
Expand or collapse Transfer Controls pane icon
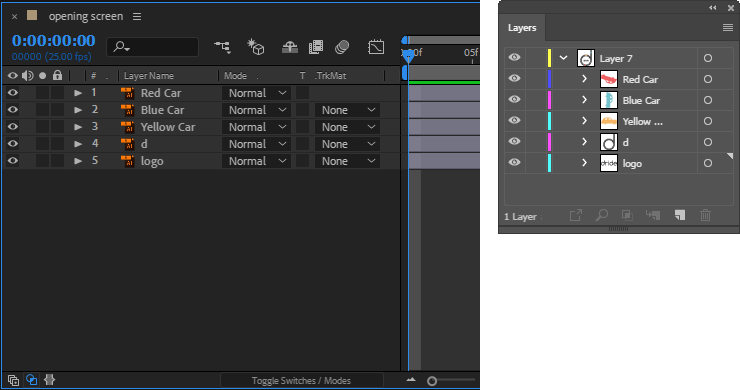point(31,380)
